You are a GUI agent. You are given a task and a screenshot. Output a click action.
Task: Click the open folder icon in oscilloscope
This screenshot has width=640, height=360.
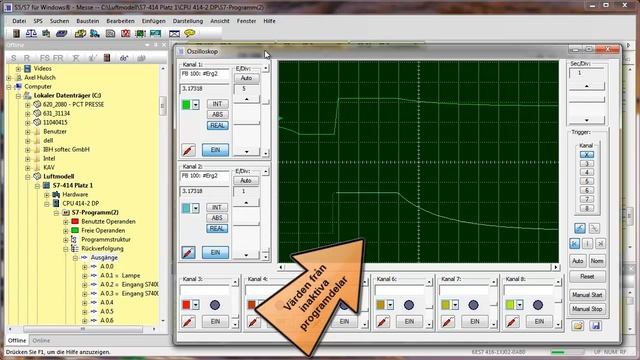click(x=578, y=326)
